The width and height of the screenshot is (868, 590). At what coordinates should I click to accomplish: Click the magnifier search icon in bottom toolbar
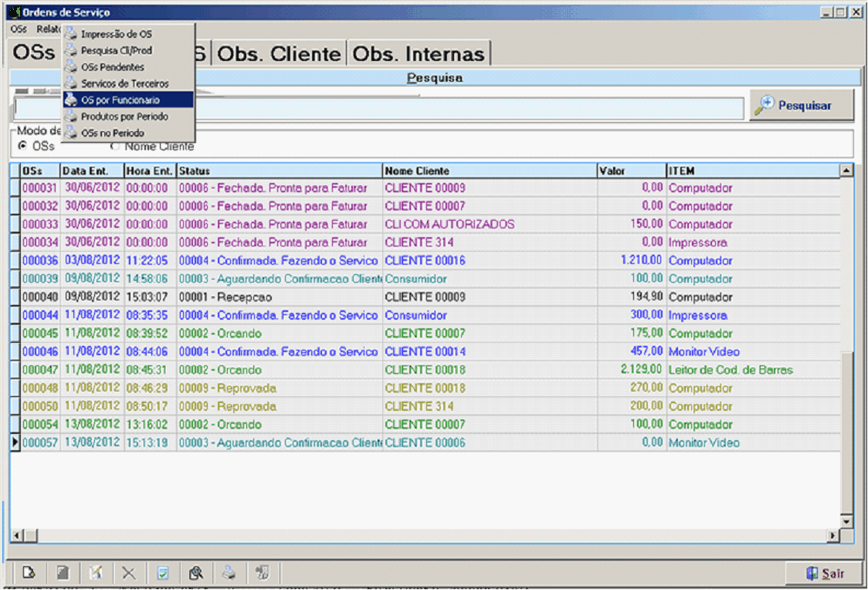(x=196, y=573)
